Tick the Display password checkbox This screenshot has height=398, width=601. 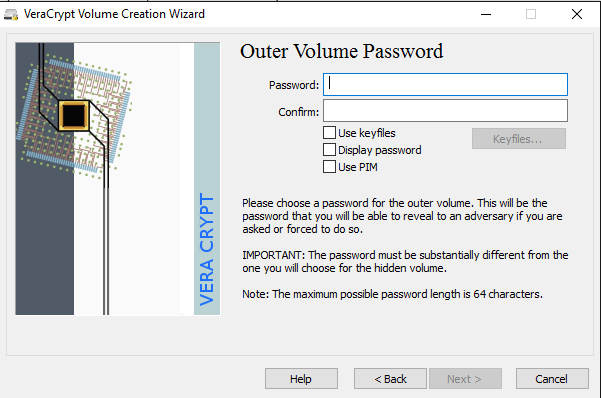(329, 150)
